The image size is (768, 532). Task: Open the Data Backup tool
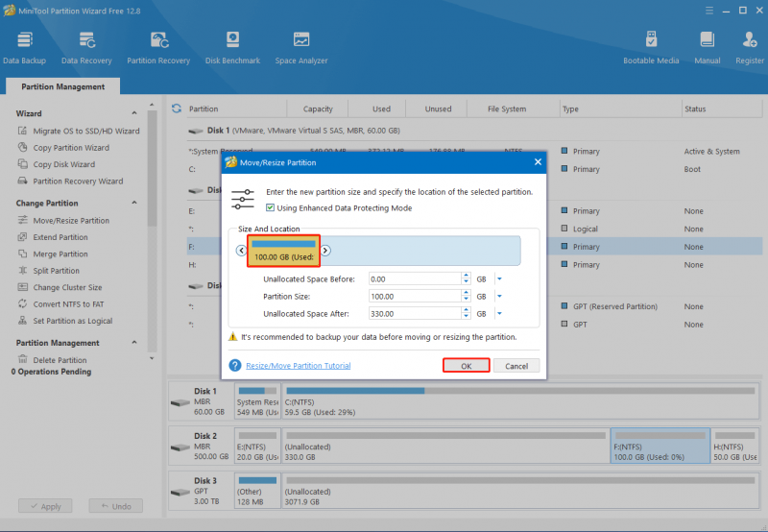pyautogui.click(x=25, y=47)
